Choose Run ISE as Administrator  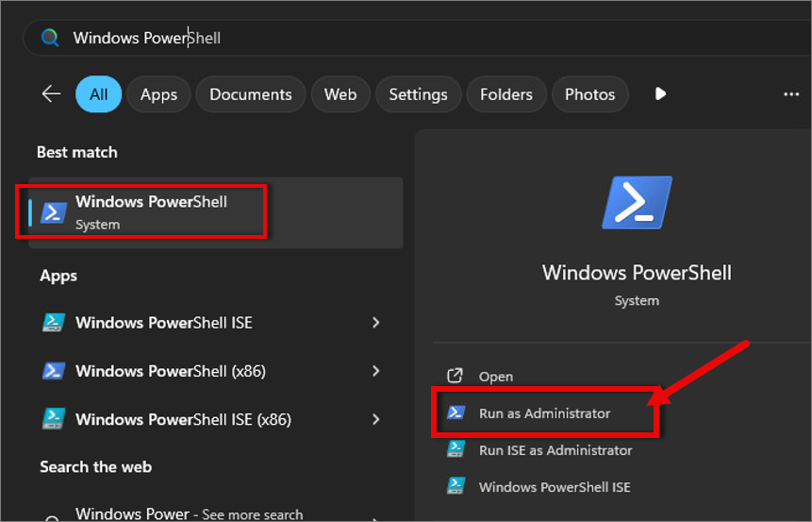pyautogui.click(x=555, y=450)
